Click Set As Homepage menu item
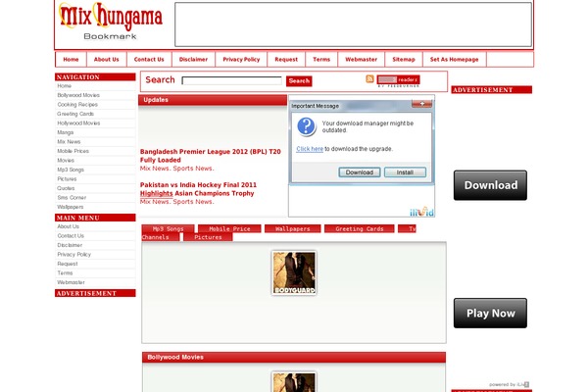588x392 pixels. pyautogui.click(x=454, y=59)
